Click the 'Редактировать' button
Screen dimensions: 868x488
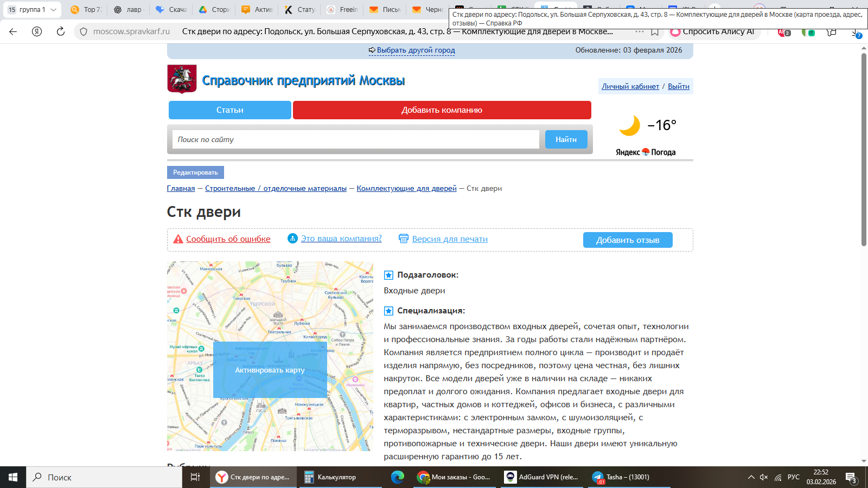(x=195, y=172)
